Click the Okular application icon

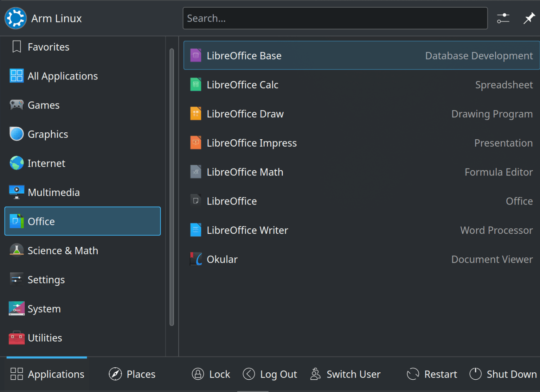196,259
